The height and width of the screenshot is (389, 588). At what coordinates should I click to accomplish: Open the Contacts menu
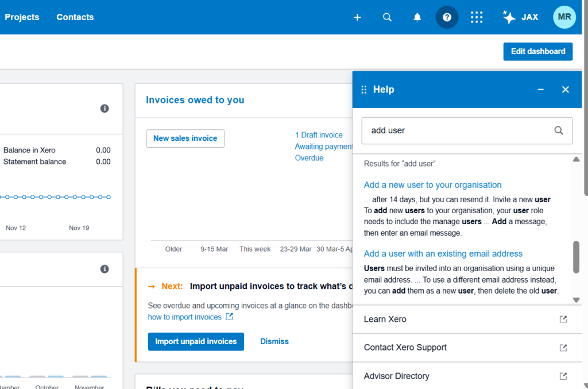(x=75, y=17)
